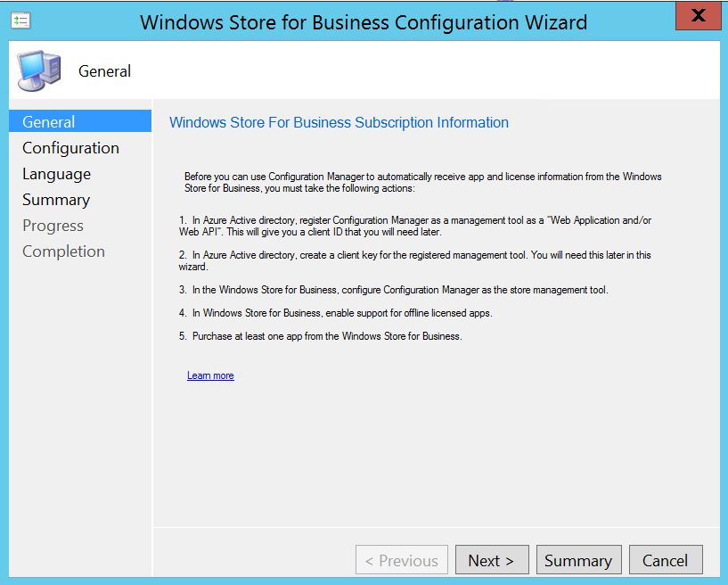Screen dimensions: 728x585
Task: Click the wizard icon in the title bar
Action: click(20, 19)
